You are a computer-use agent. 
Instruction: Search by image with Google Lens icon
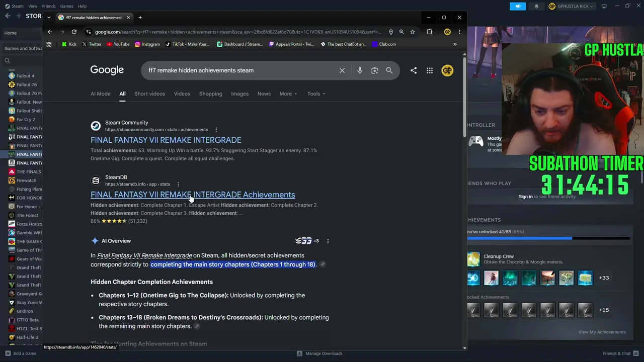374,70
